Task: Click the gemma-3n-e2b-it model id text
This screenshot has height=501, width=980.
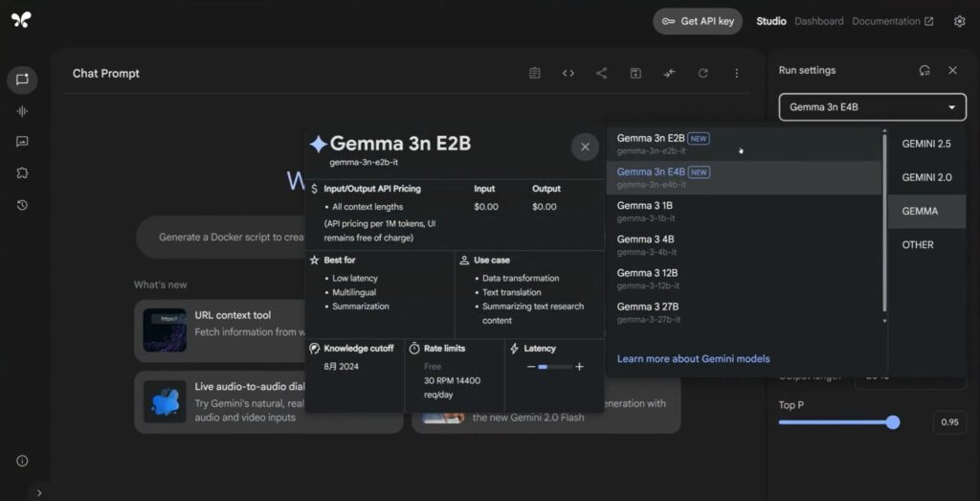Action: click(364, 162)
